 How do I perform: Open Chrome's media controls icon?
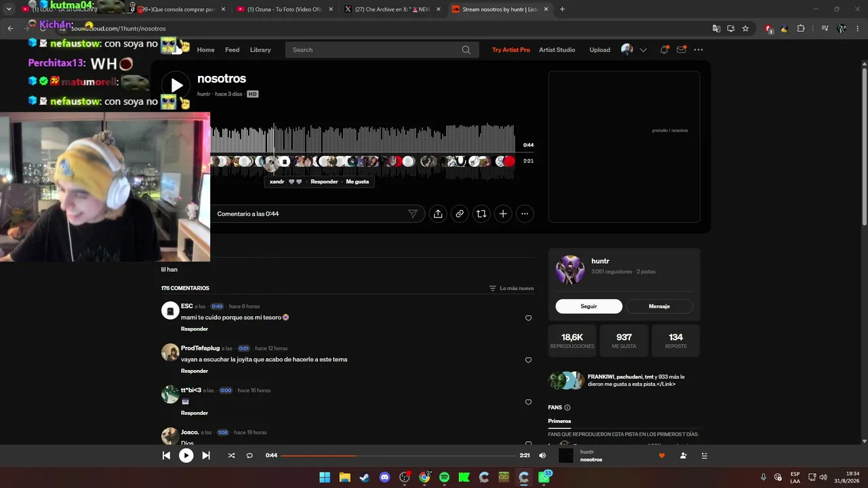coord(825,28)
